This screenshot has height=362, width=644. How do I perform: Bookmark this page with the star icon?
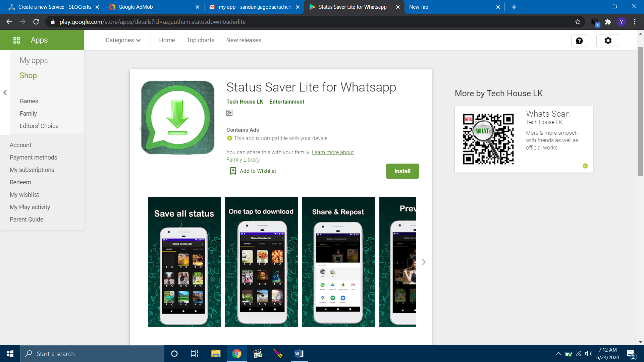tap(578, 22)
